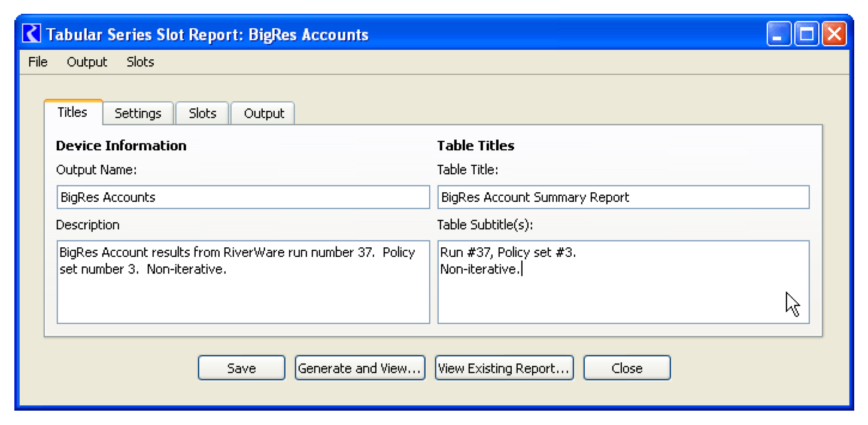Switch to the Slots tab
The height and width of the screenshot is (425, 868).
[202, 114]
